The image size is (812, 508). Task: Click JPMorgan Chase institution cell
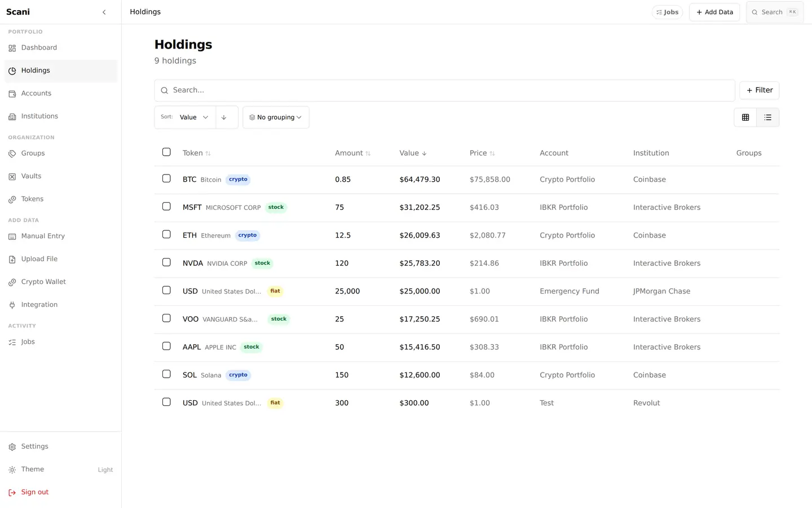point(661,291)
